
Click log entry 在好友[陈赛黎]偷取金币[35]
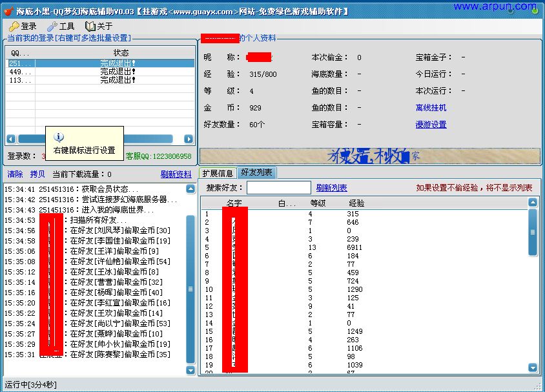pyautogui.click(x=120, y=355)
